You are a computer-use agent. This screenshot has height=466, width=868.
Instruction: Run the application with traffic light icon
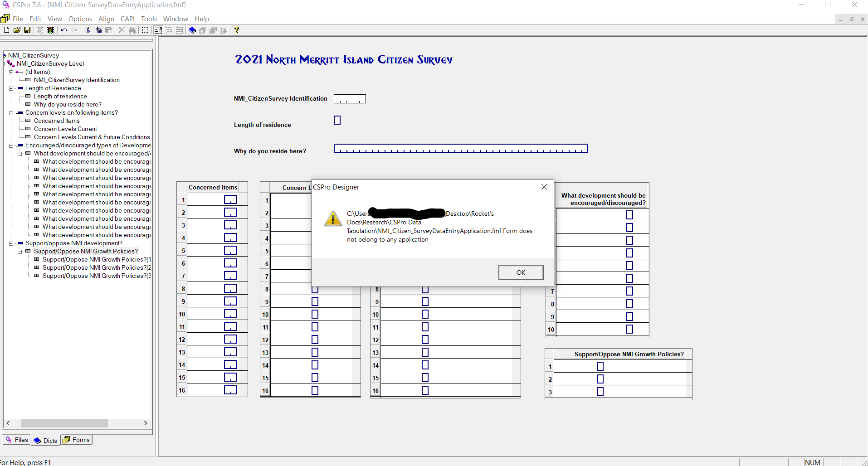pyautogui.click(x=50, y=30)
